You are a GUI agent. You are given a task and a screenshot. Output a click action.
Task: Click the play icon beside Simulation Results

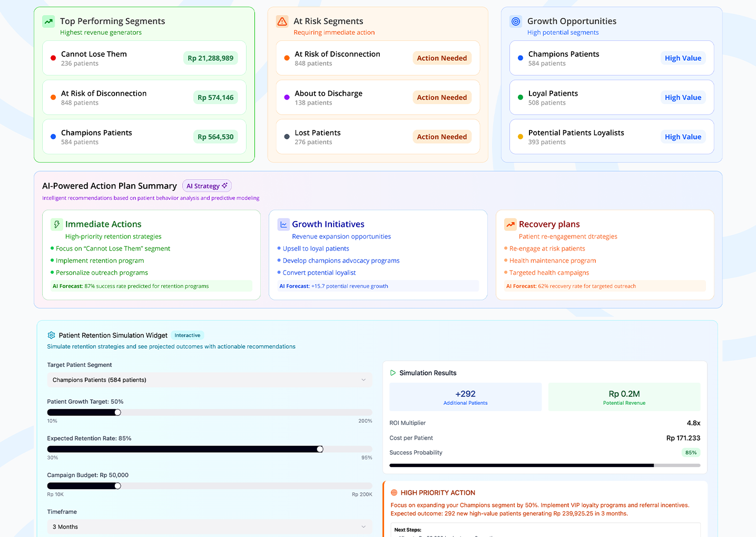click(x=393, y=373)
